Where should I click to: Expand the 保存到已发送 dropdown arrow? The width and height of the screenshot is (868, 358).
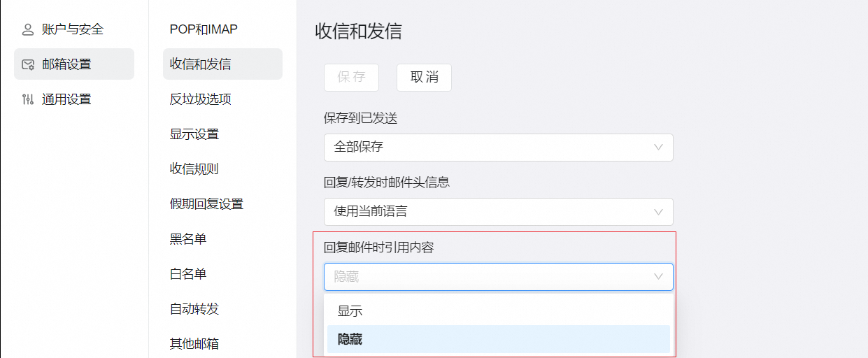658,148
